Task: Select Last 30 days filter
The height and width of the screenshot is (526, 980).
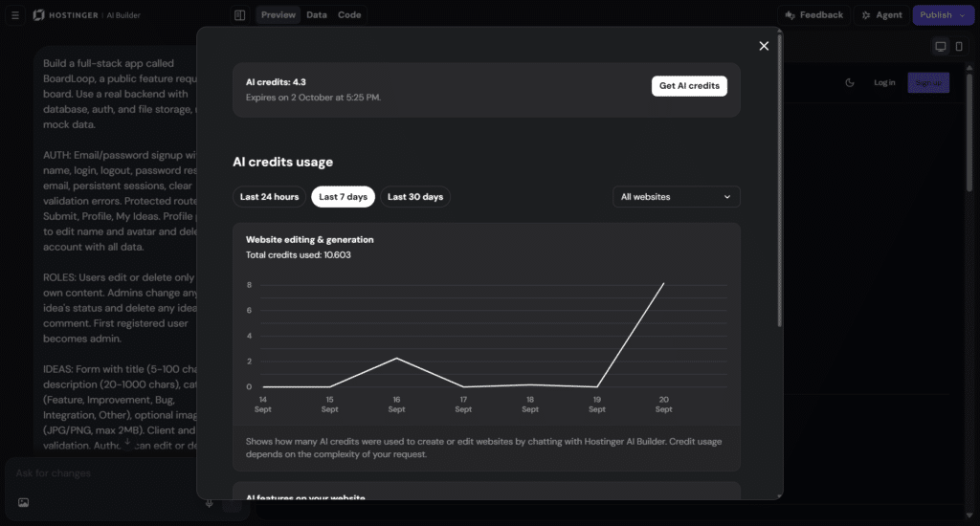Action: pyautogui.click(x=415, y=197)
